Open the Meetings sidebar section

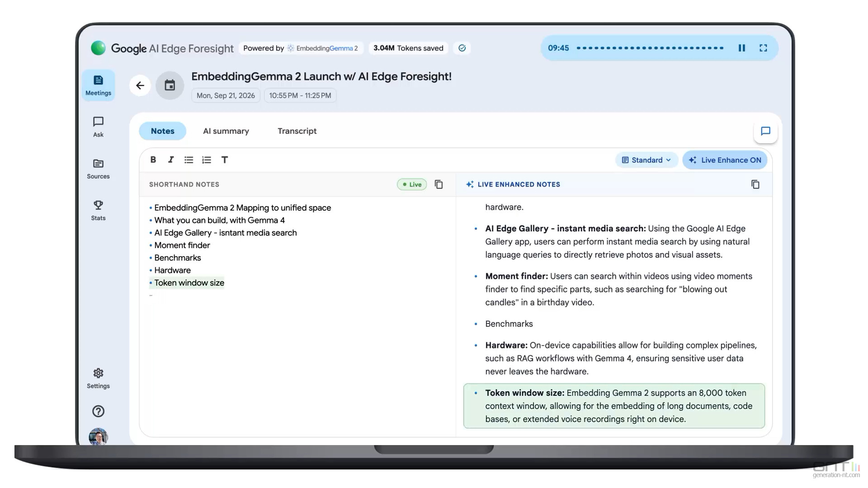tap(98, 85)
